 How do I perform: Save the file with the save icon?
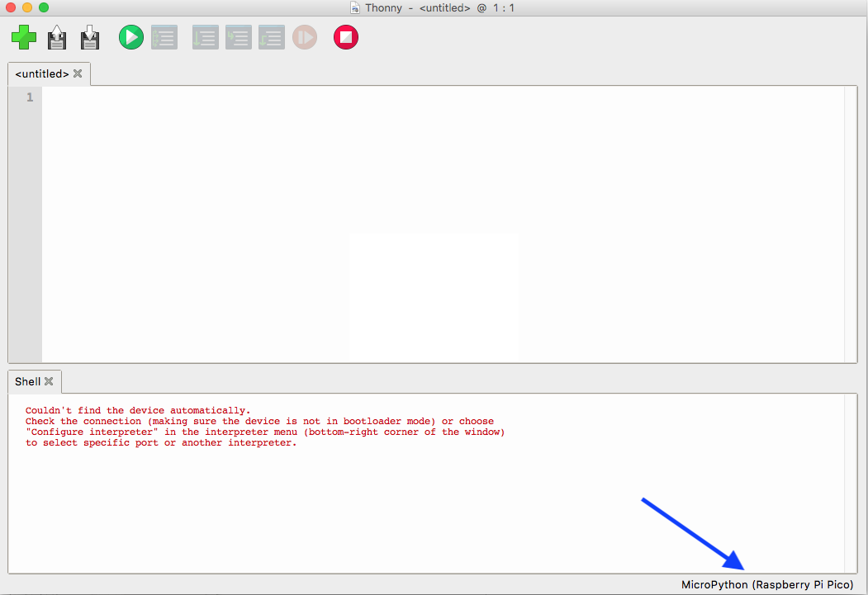[x=90, y=38]
